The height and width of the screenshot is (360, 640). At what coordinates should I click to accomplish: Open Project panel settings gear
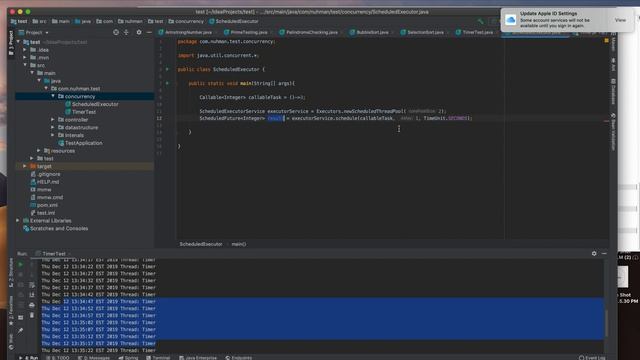coord(139,32)
